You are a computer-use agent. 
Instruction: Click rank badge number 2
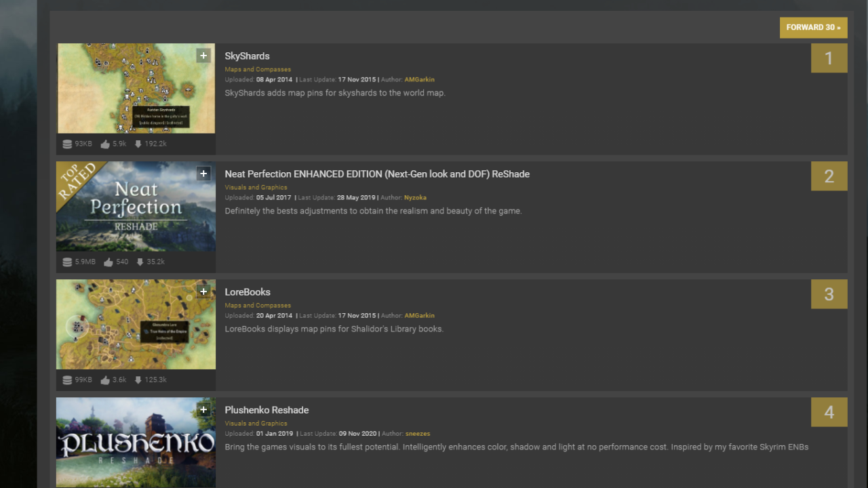coord(829,176)
